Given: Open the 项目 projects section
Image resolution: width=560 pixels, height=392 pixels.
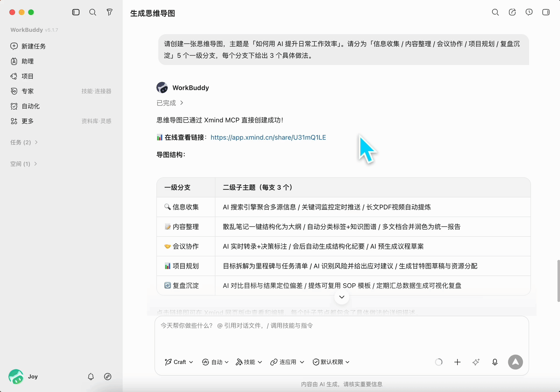Looking at the screenshot, I should [22, 76].
